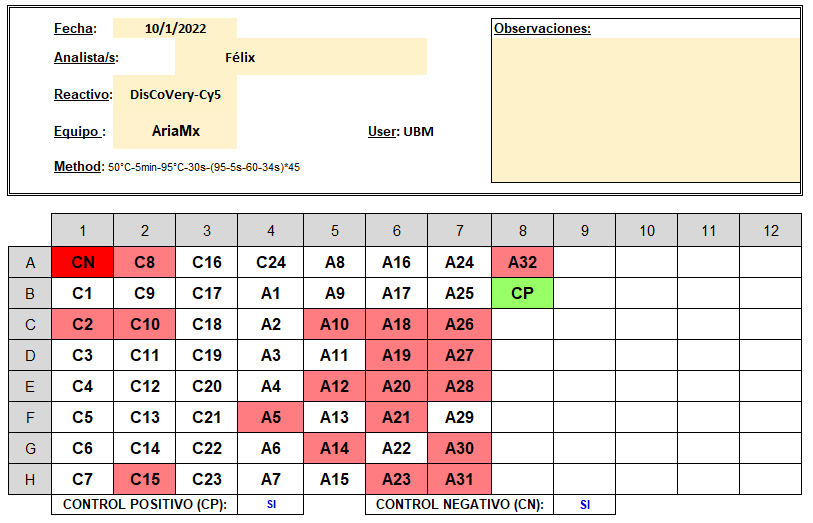Select row header C
Viewport: 813px width, 523px height.
pos(30,324)
